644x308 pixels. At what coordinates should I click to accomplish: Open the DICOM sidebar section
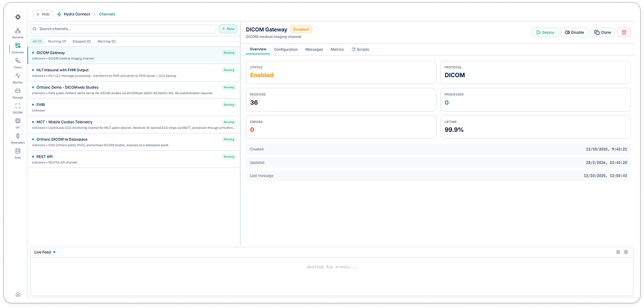[18, 109]
